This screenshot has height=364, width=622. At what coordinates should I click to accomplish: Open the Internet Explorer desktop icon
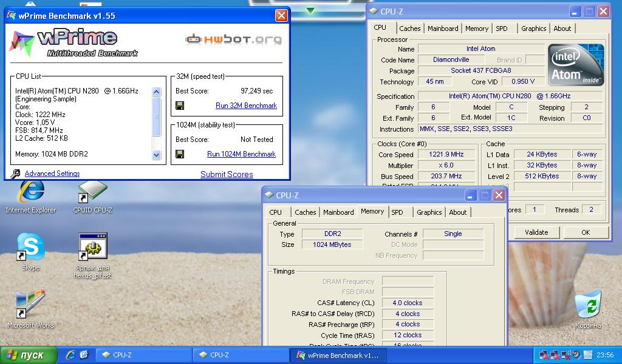(x=31, y=197)
